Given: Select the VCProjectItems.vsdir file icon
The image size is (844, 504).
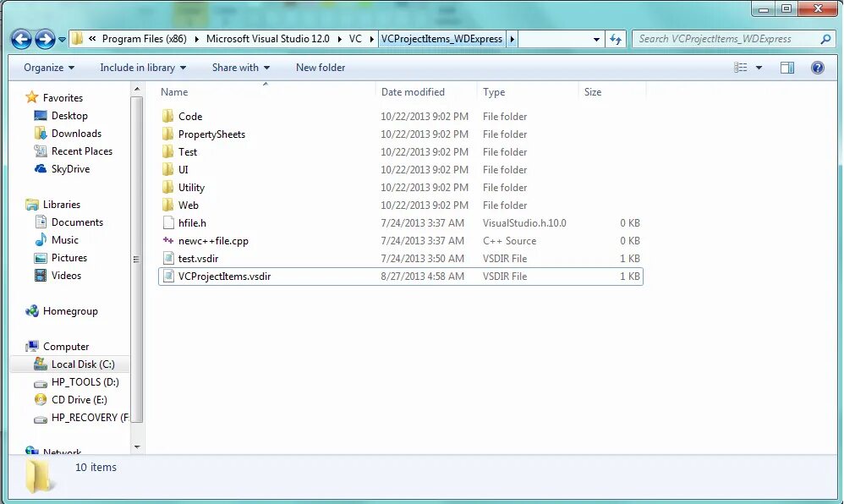Looking at the screenshot, I should pos(168,277).
